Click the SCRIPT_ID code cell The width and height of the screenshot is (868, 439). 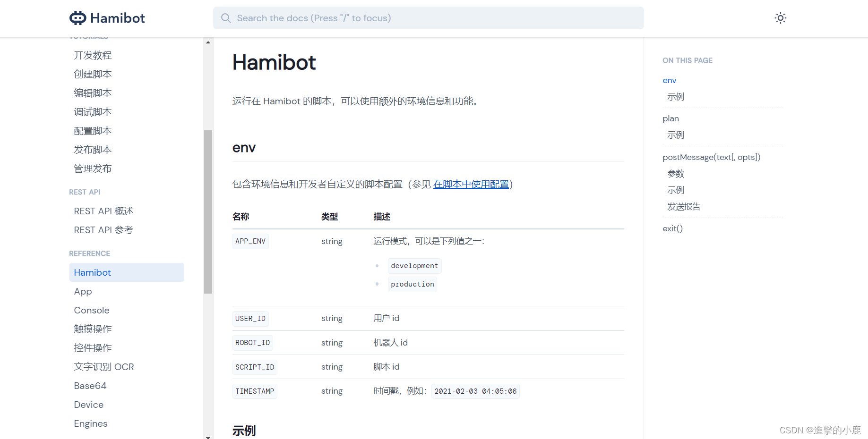click(255, 367)
